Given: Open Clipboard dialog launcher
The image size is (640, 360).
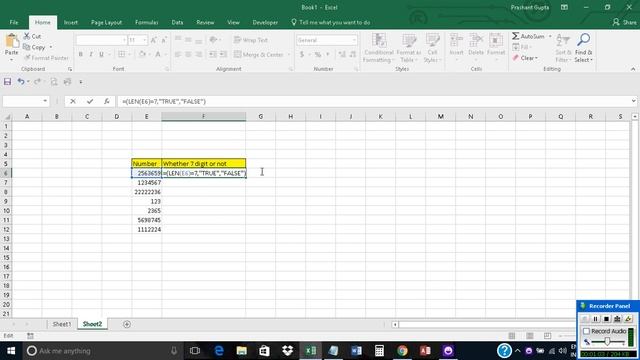Looking at the screenshot, I should coord(70,69).
